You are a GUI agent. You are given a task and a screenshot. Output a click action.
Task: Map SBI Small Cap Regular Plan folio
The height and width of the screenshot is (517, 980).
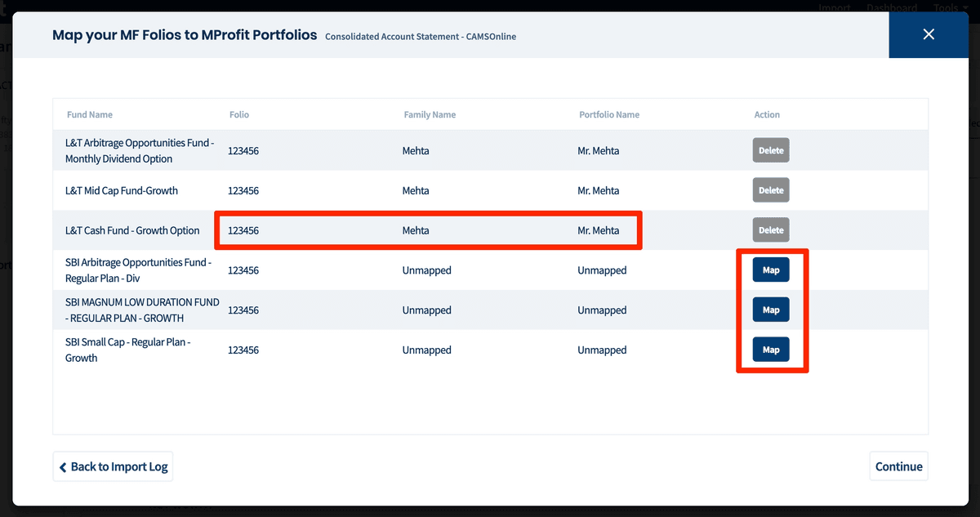771,350
